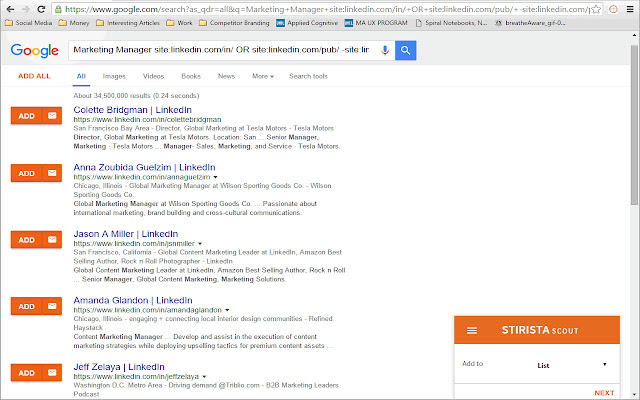Screen dimensions: 640x400
Task: Email Jason A Miller via envelope icon
Action: (x=52, y=240)
